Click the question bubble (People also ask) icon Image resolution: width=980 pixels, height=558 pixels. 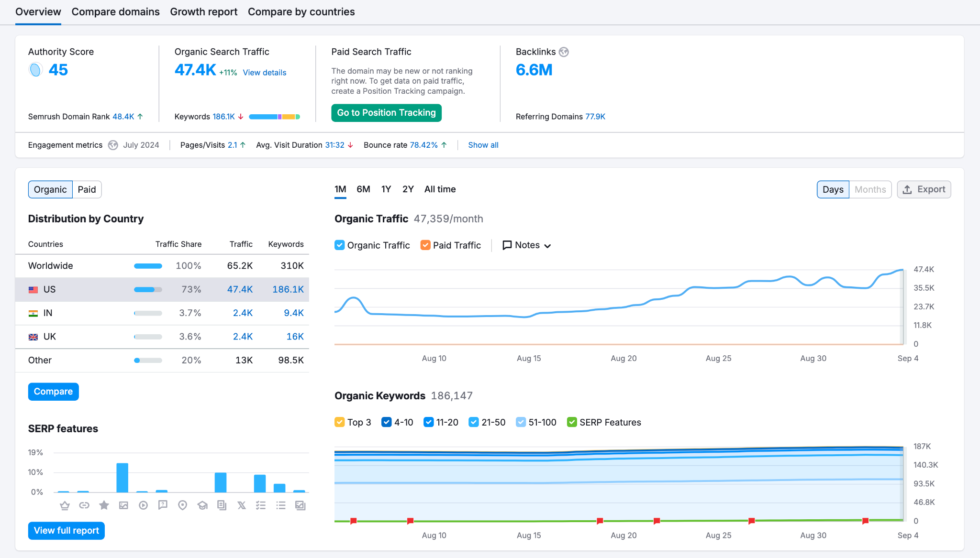click(163, 505)
